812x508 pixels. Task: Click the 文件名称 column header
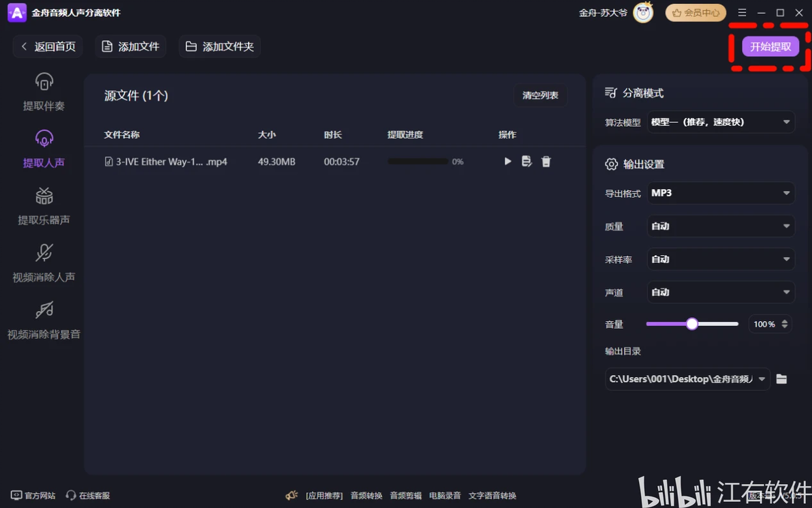pyautogui.click(x=122, y=135)
